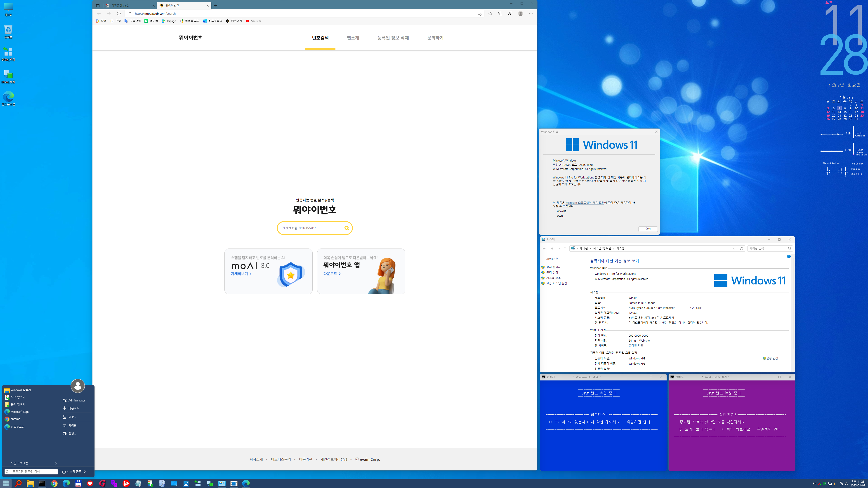
Task: Click the yellow search magnifier button
Action: 346,228
